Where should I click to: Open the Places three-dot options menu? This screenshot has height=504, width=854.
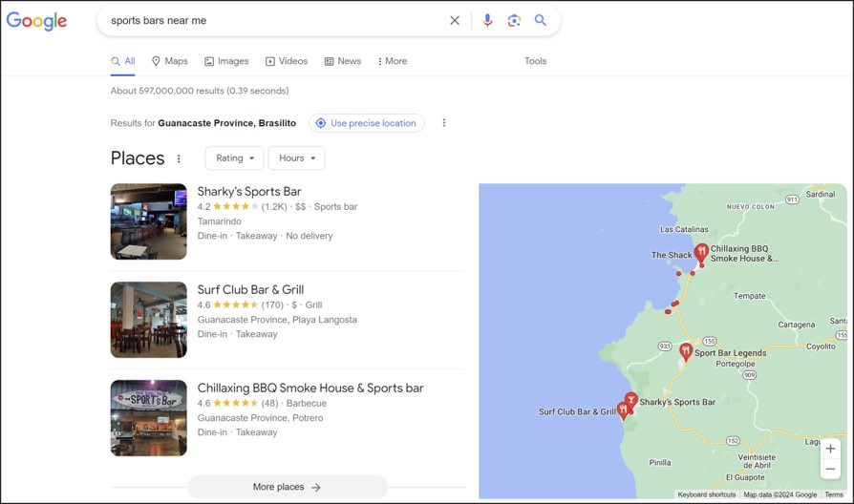179,158
